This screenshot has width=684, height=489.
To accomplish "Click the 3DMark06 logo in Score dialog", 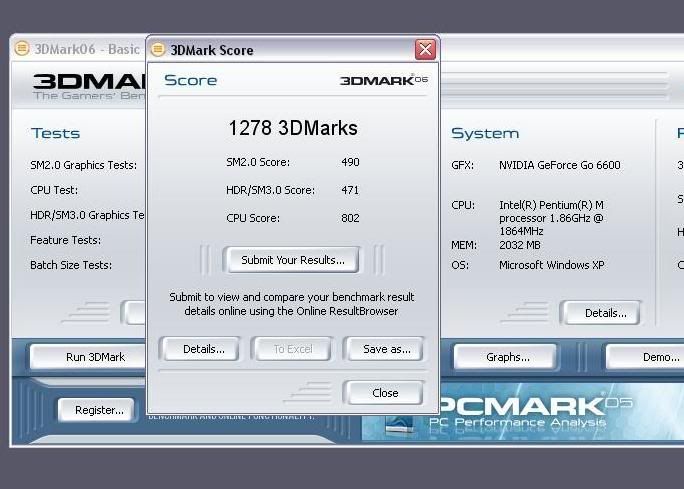I will point(384,80).
